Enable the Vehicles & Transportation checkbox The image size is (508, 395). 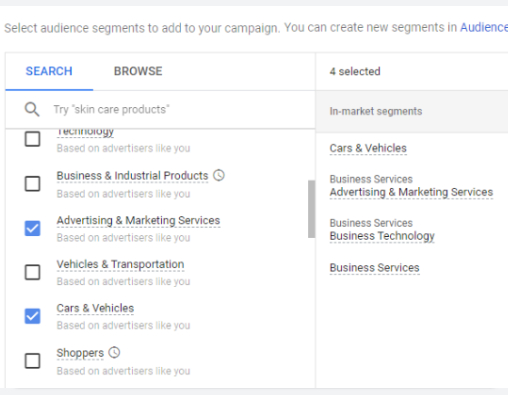(x=33, y=272)
